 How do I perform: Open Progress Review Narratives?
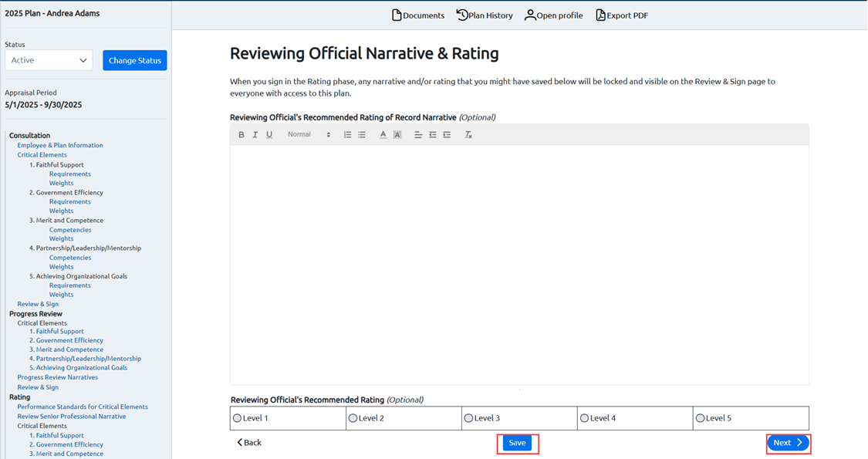[58, 377]
